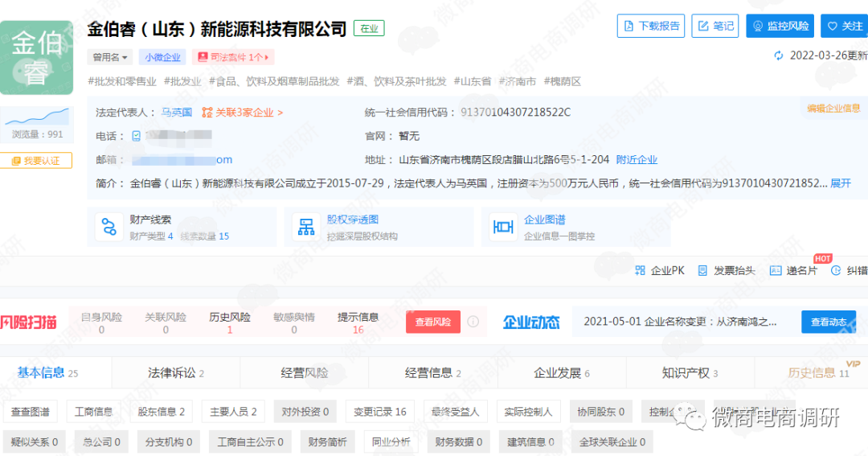Expand company intro with 展开

coord(841,183)
